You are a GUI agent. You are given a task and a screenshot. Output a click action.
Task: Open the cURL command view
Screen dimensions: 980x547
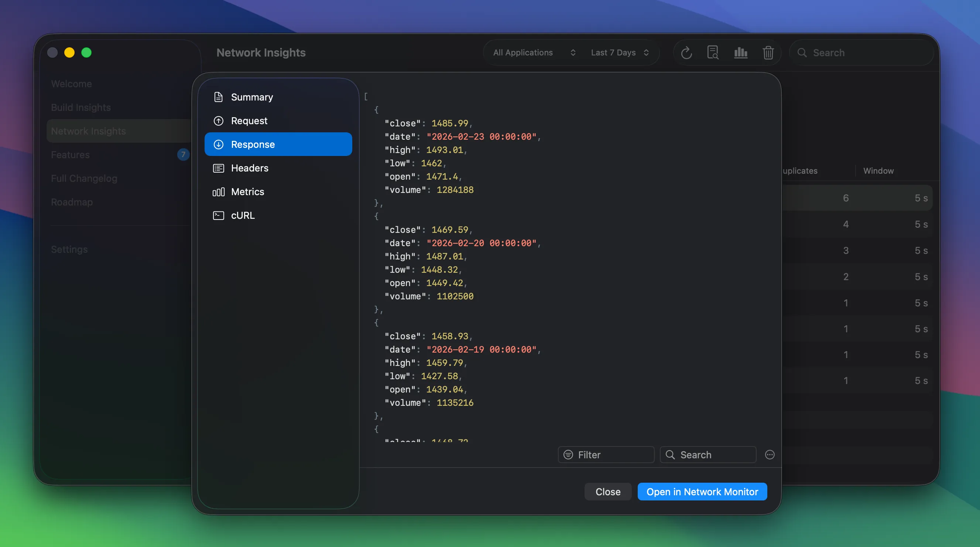[242, 215]
